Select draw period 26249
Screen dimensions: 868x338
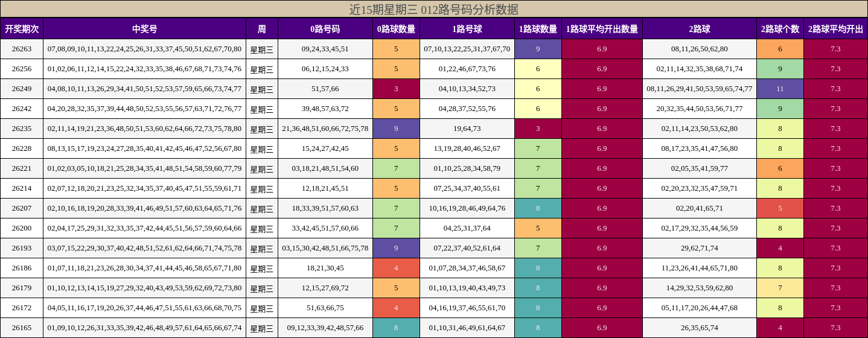tap(22, 89)
